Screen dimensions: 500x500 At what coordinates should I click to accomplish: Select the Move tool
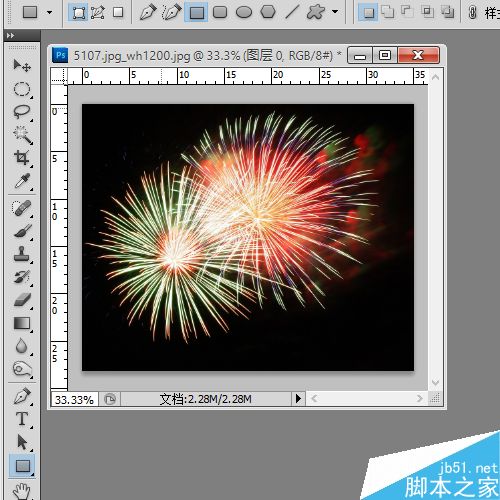pos(22,66)
